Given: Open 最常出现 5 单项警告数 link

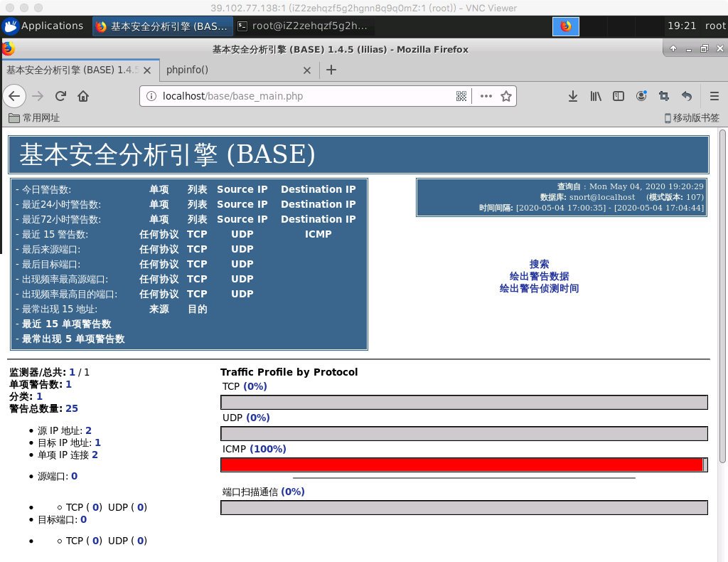Looking at the screenshot, I should (x=73, y=339).
